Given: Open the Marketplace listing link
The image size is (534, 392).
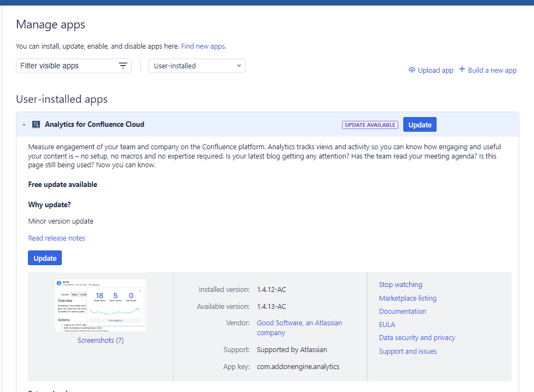Looking at the screenshot, I should [408, 298].
